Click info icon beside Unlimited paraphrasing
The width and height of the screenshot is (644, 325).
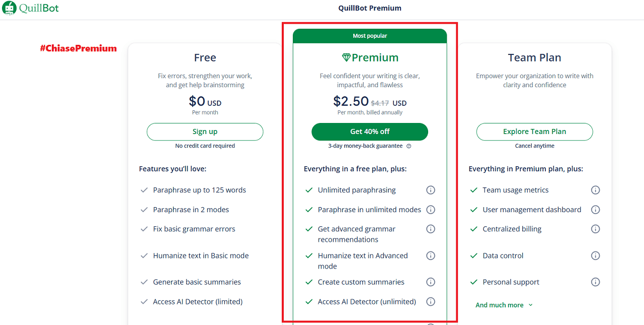[431, 190]
